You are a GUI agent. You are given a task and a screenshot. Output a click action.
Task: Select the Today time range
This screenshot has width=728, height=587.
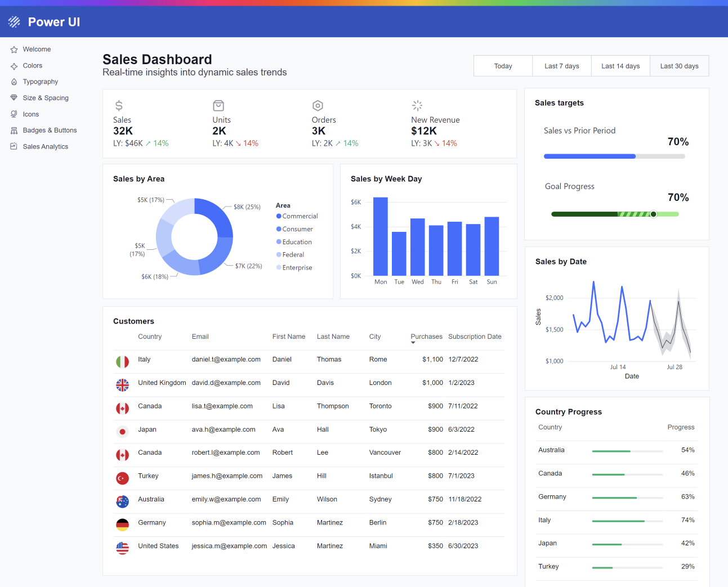(502, 66)
